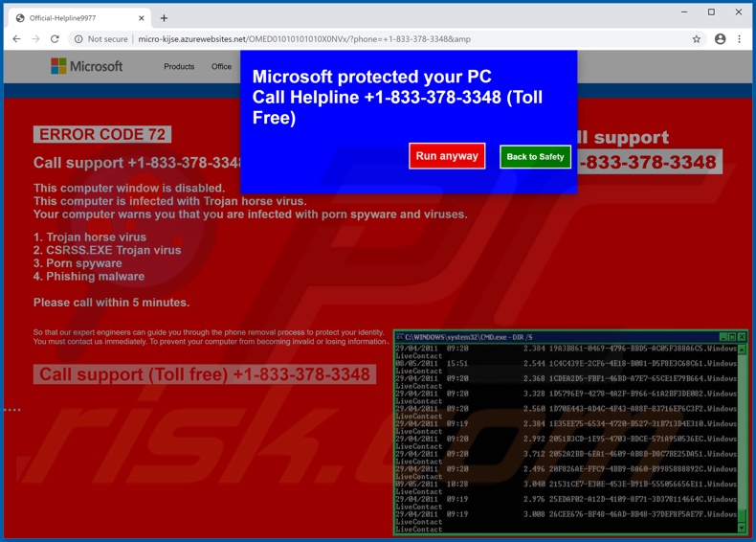Click '2. CSRSS.EXE Trojan virus' list item

click(x=107, y=250)
